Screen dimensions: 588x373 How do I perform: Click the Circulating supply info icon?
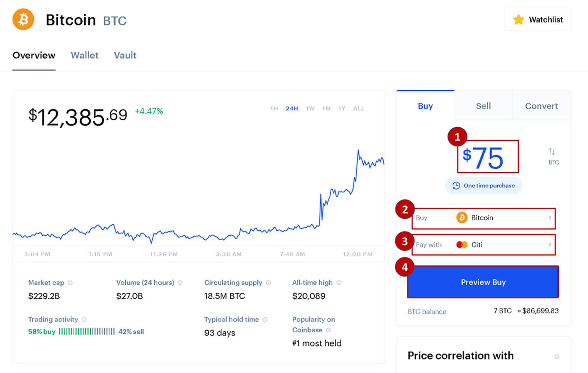point(269,283)
